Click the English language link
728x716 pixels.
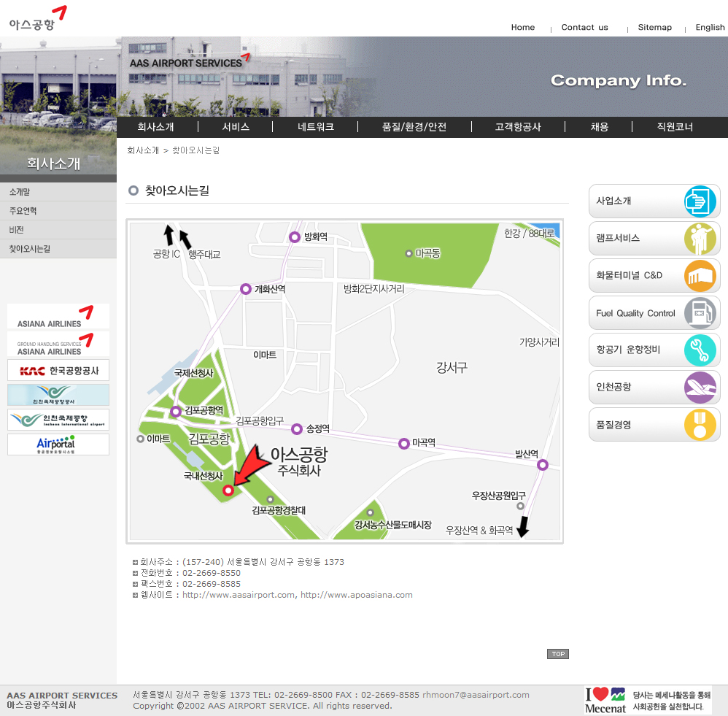[710, 28]
